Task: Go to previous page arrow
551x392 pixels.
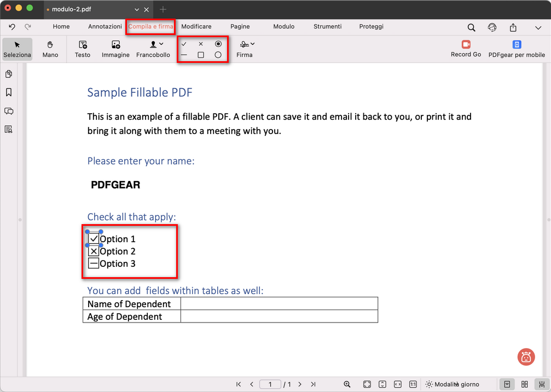Action: [x=252, y=384]
